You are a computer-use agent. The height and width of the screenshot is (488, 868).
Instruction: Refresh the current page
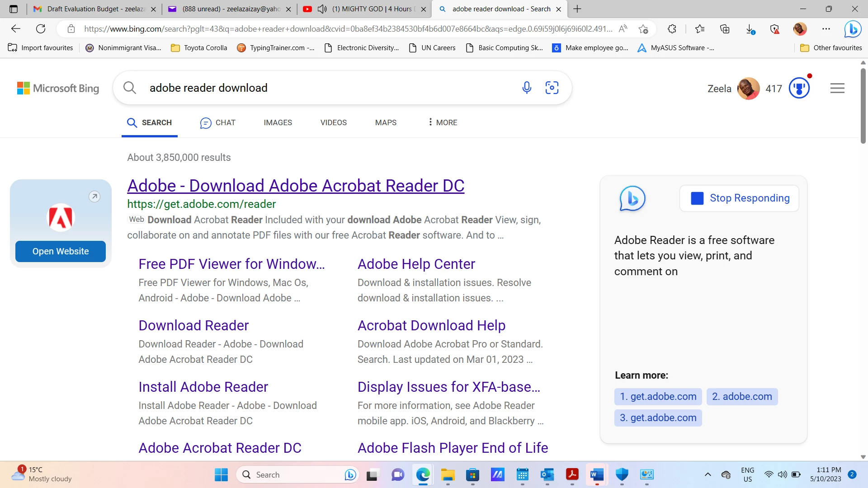pos(41,29)
